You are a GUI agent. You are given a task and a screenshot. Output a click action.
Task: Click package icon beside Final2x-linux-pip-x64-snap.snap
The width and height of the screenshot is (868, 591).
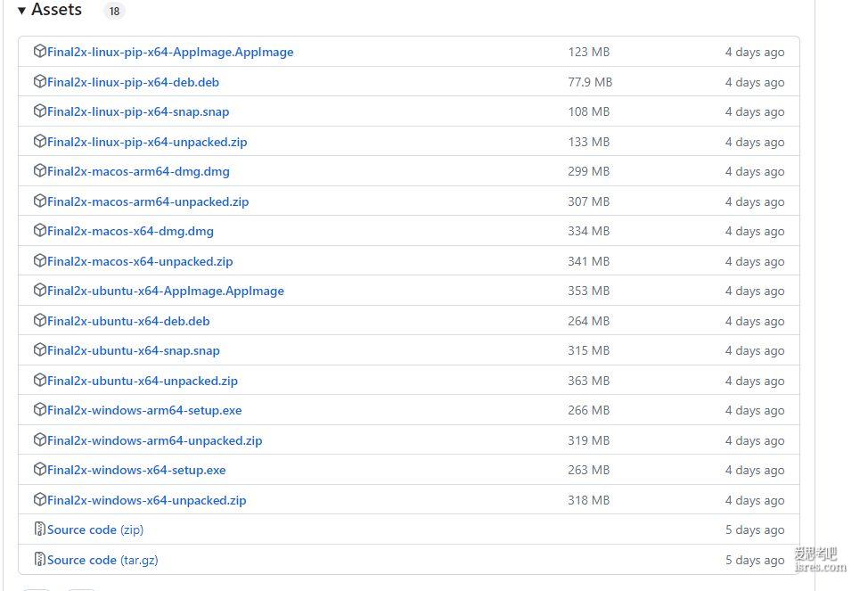coord(40,111)
